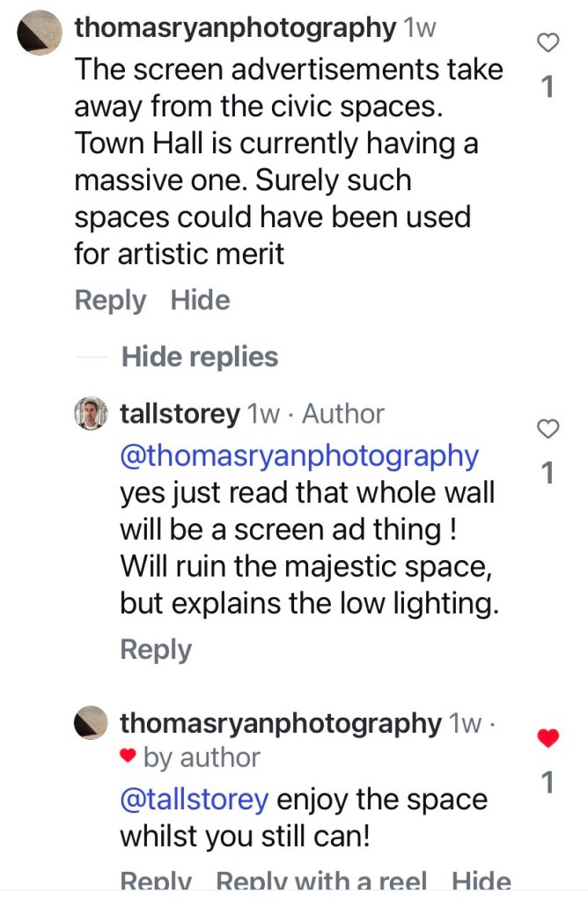Reply to the 'enjoy the space' comment

156,882
